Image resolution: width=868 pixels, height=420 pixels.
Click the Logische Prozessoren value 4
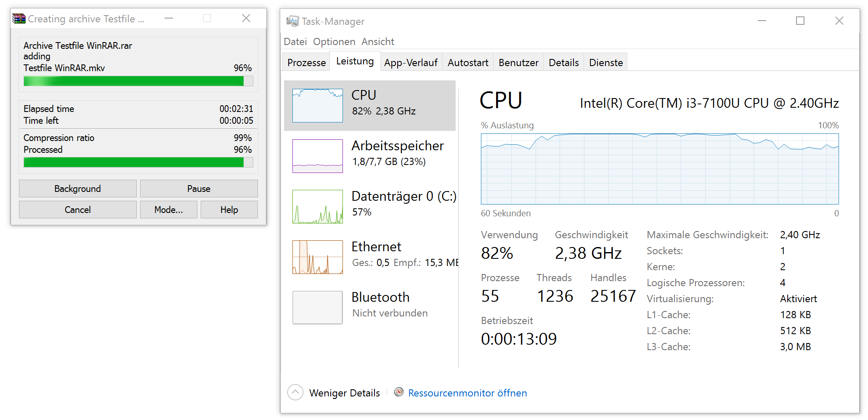point(783,283)
